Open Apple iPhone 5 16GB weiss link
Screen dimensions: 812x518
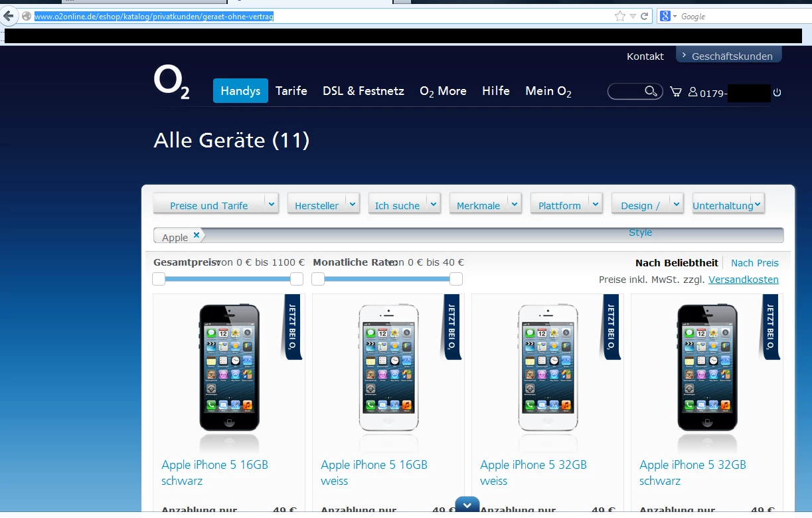374,473
